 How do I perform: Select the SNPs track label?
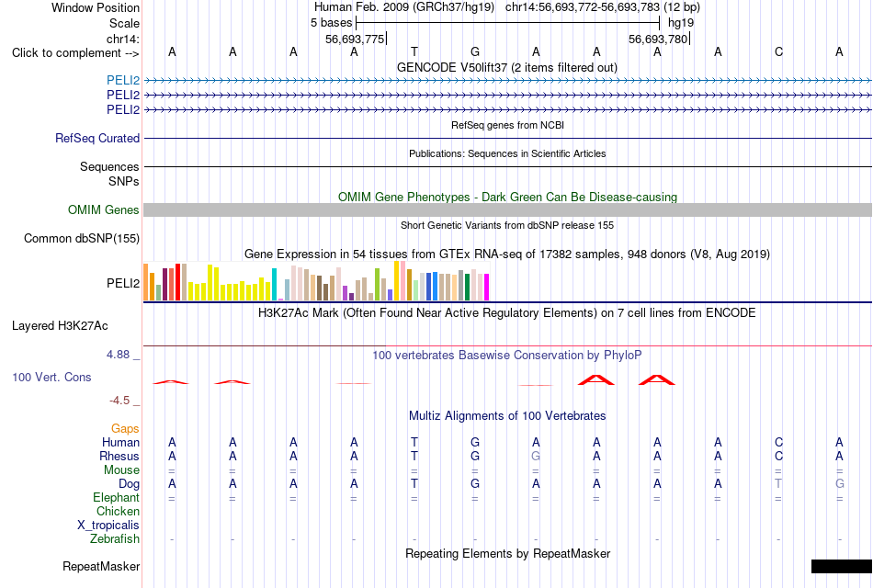coord(124,181)
